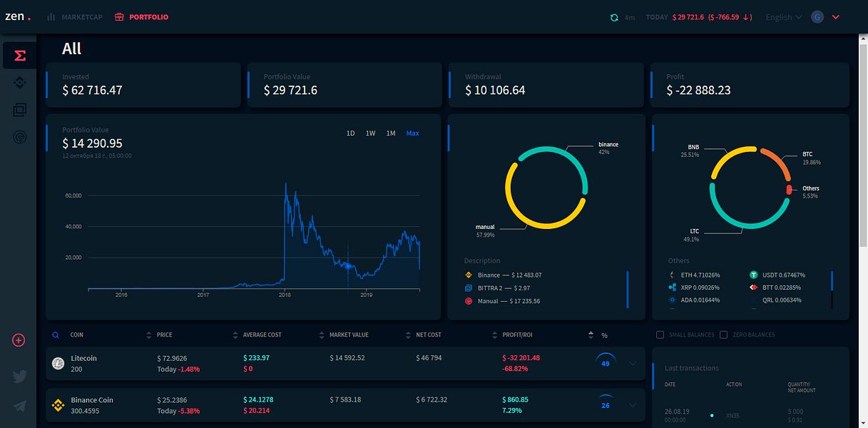Click the Description list scrollbar
The width and height of the screenshot is (868, 428).
point(628,290)
